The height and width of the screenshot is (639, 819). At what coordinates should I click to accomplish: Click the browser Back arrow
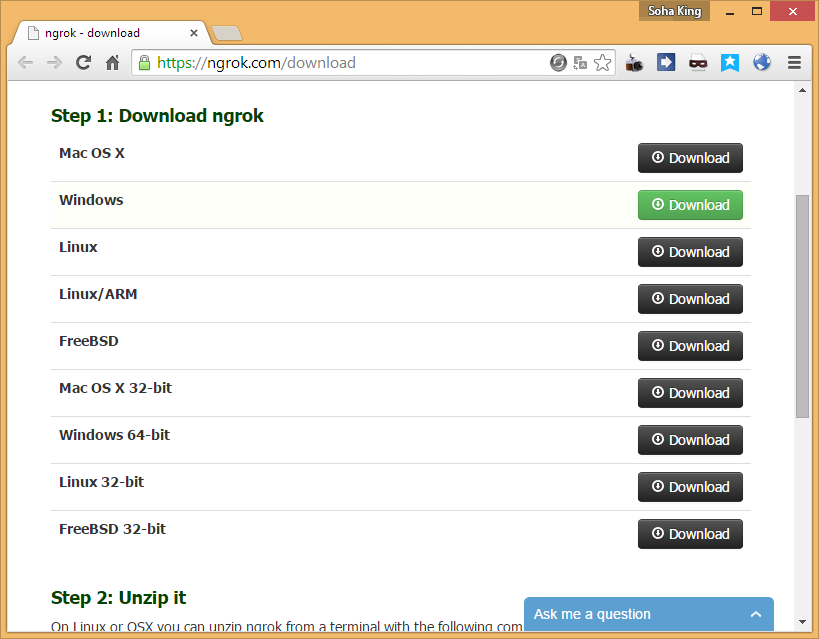point(25,63)
